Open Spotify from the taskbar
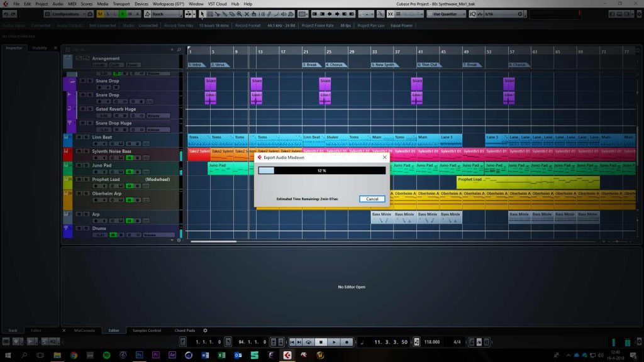This screenshot has width=644, height=362. (x=106, y=355)
